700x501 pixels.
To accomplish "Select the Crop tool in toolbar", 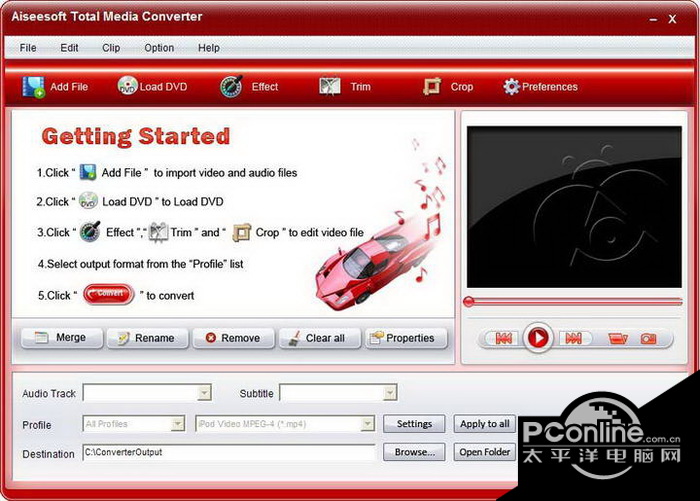I will pos(432,87).
